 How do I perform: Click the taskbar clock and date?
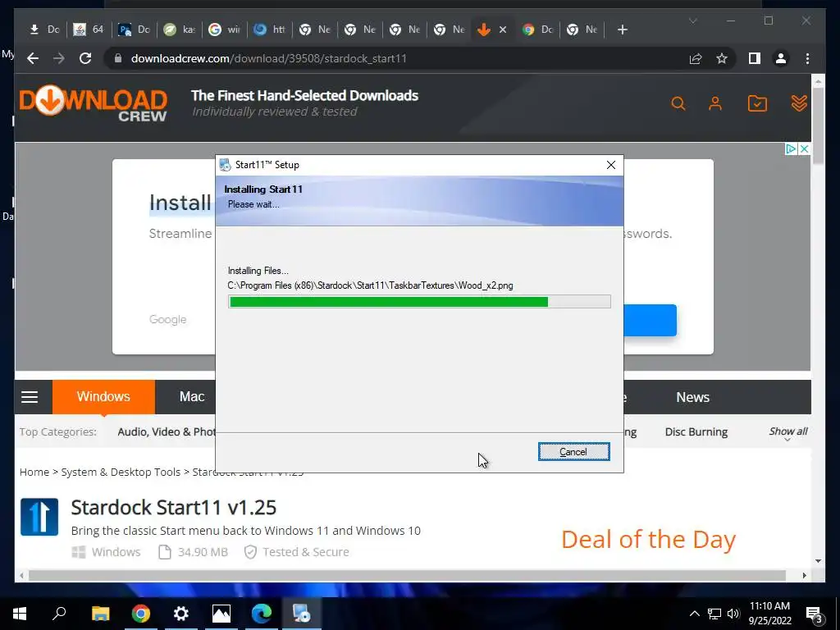pos(769,614)
